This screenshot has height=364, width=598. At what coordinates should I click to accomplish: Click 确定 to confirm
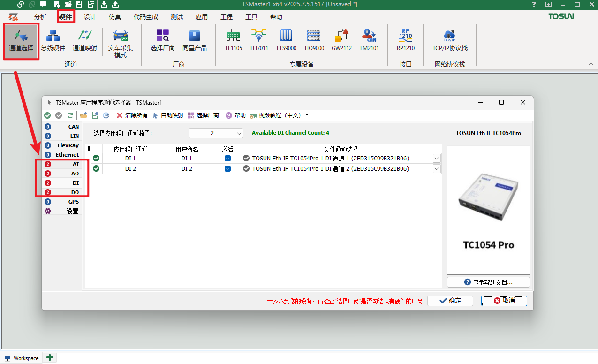(x=450, y=301)
